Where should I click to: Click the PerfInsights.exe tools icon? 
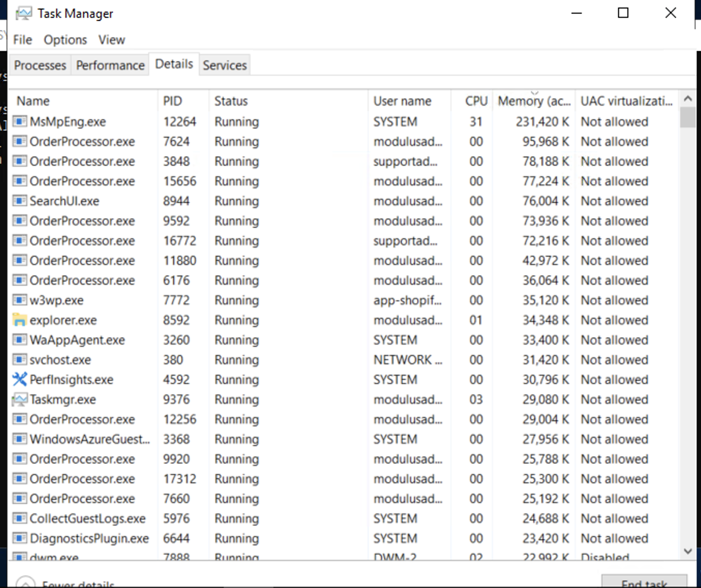tap(19, 379)
